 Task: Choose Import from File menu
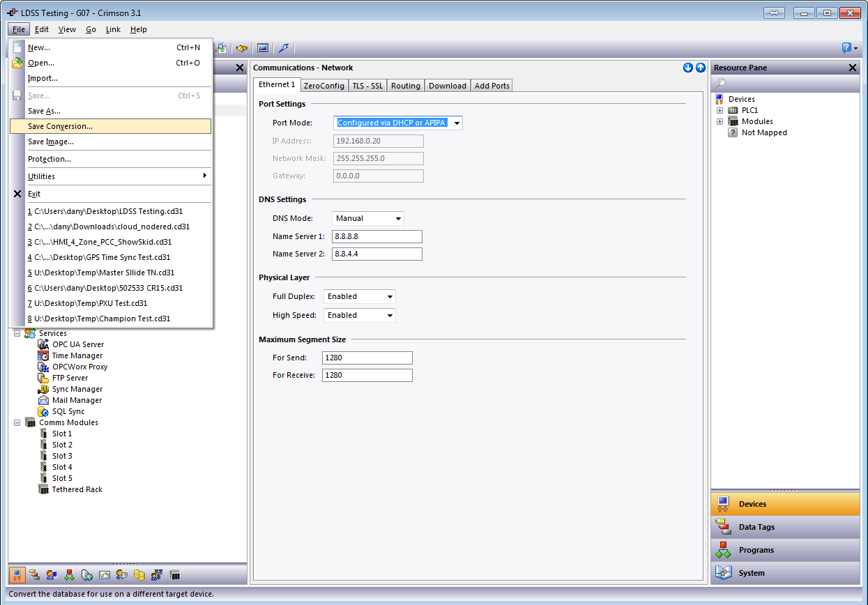click(x=111, y=78)
